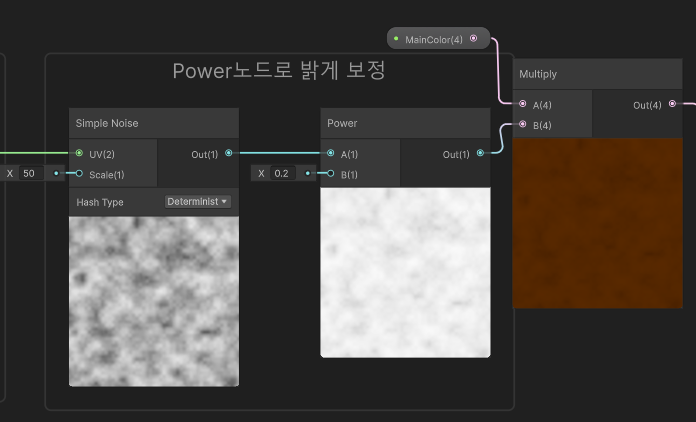Select the Multiply node title bar

coord(597,74)
